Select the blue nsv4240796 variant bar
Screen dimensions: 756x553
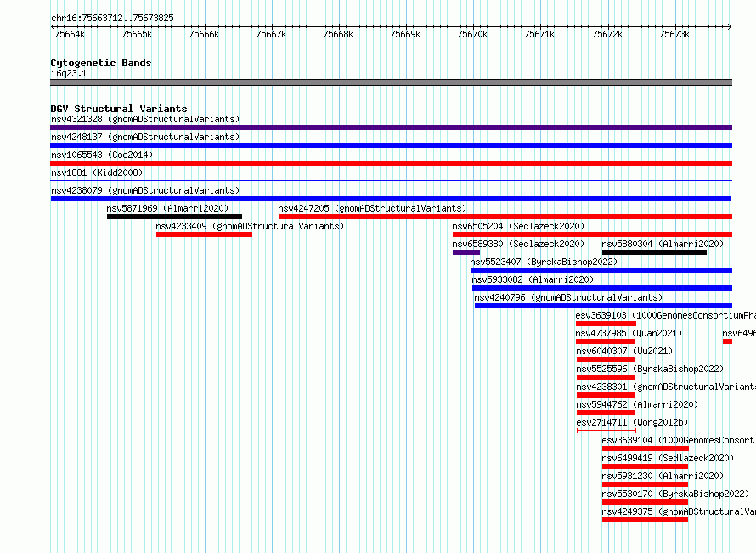603,306
